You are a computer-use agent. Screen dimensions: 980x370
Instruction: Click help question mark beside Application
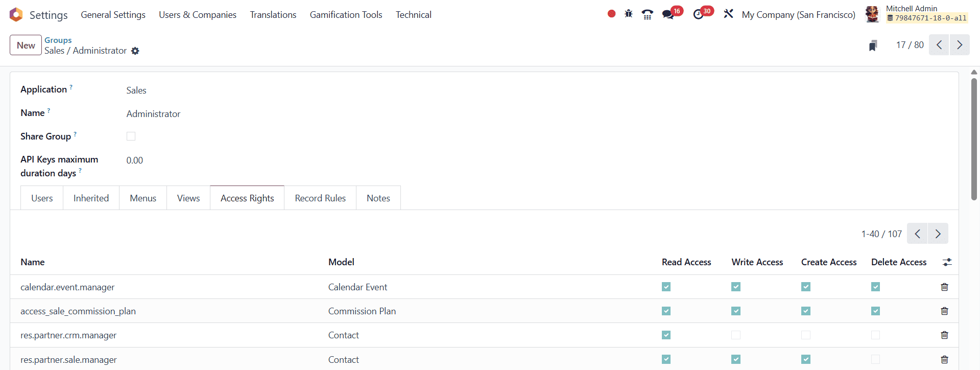pos(71,87)
